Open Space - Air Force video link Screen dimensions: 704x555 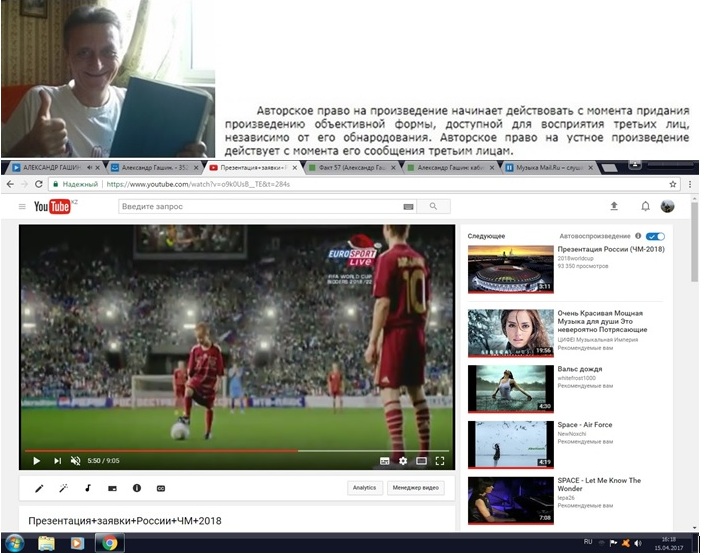point(585,425)
